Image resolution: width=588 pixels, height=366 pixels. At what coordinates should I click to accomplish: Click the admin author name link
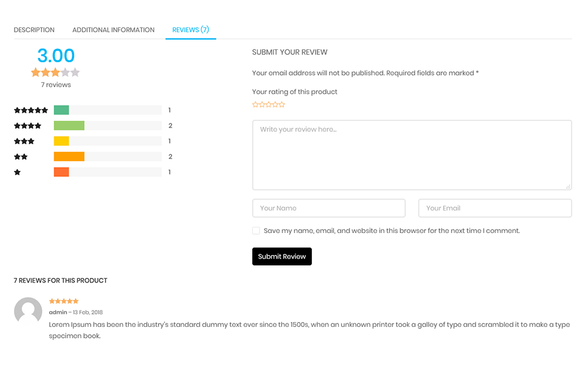58,312
